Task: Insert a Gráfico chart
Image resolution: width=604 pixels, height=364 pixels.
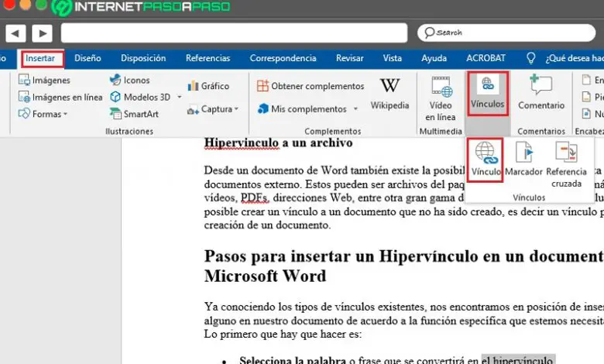Action: pyautogui.click(x=208, y=86)
